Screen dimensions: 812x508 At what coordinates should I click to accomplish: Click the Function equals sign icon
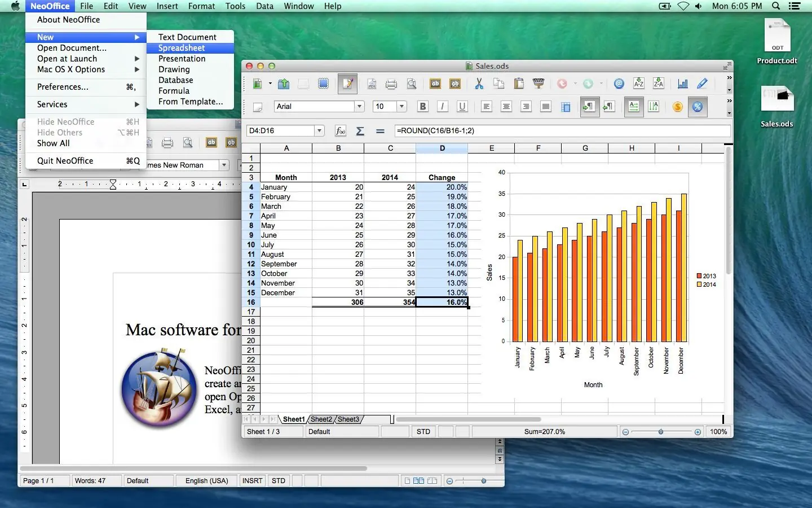(x=380, y=131)
